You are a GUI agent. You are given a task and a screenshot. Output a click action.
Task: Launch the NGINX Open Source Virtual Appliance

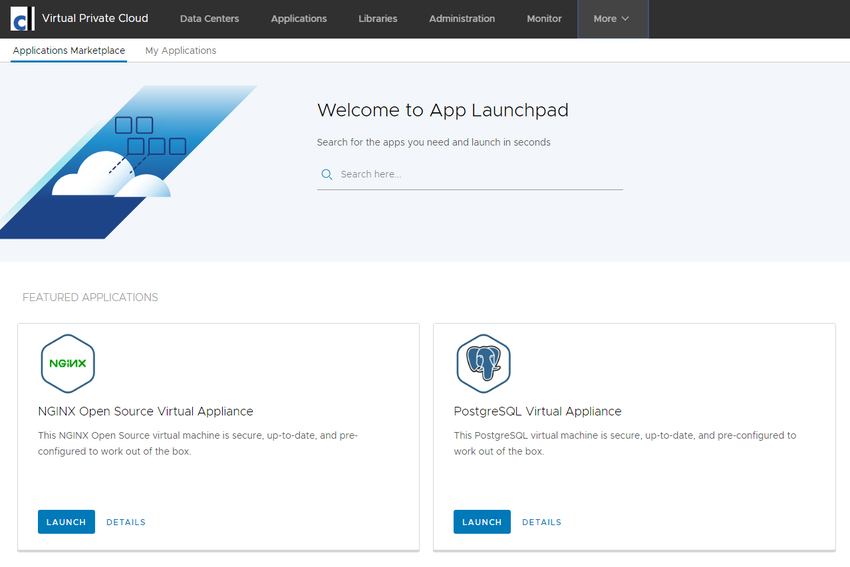(66, 522)
